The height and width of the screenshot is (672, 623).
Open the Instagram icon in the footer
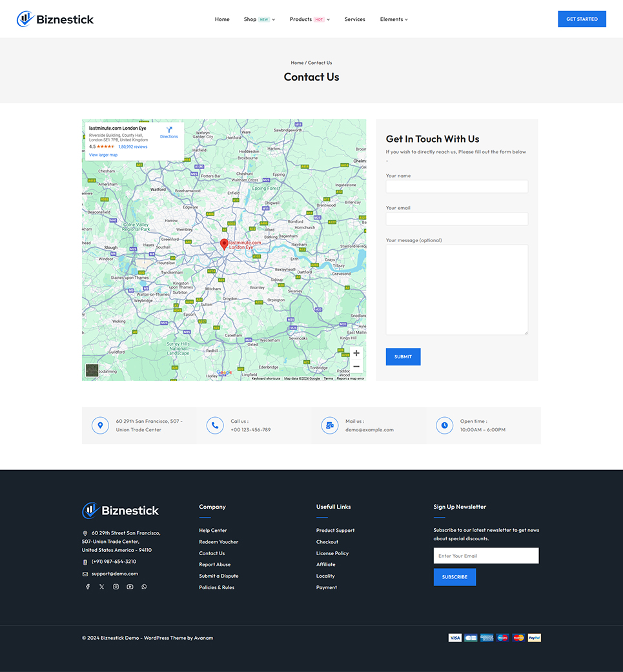pos(116,586)
